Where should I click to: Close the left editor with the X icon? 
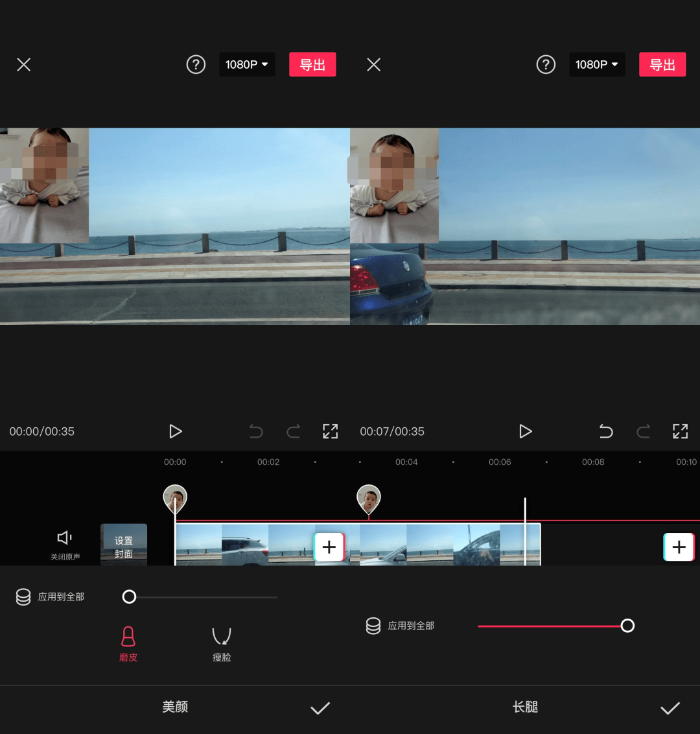[24, 65]
